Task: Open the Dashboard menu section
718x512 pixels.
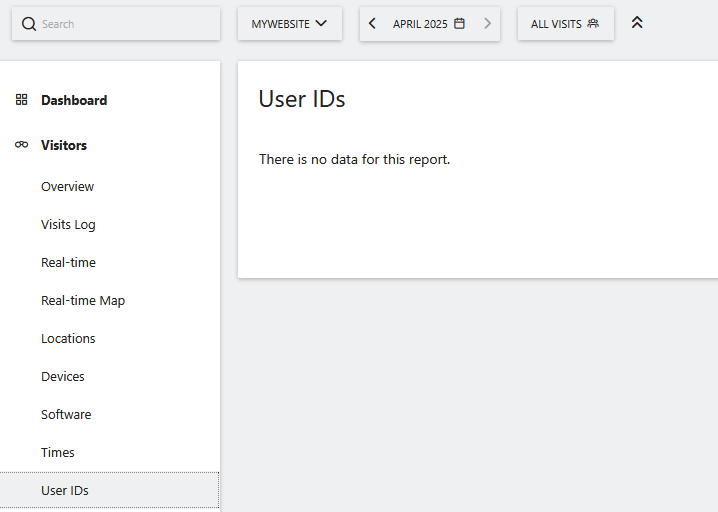Action: click(x=74, y=100)
